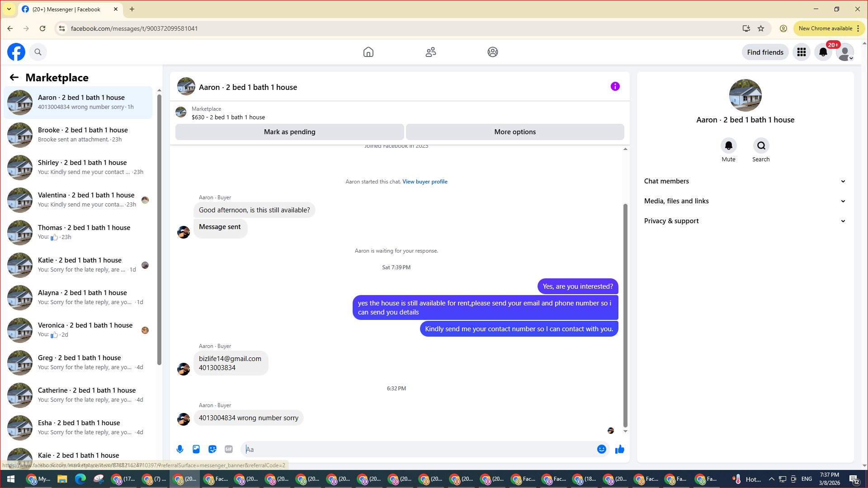Open View buyer profile link

[425, 182]
